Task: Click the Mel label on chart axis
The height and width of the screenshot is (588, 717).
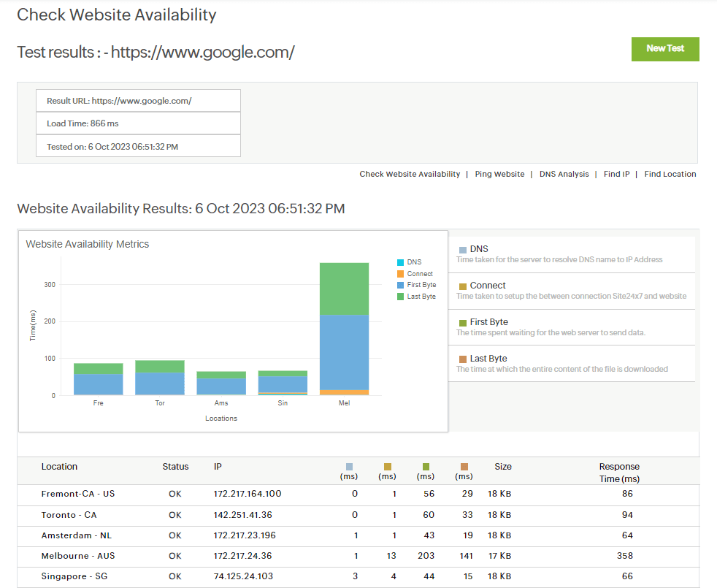Action: click(345, 403)
